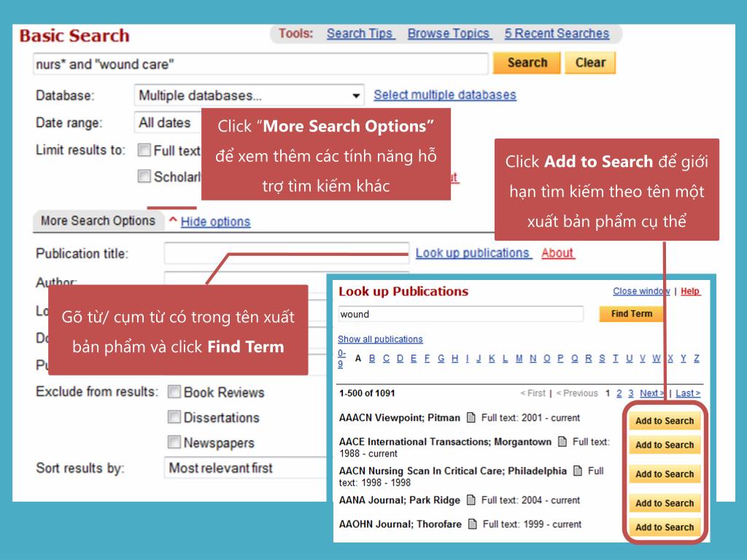Image resolution: width=747 pixels, height=560 pixels.
Task: Jump to letter P publications
Action: click(560, 359)
